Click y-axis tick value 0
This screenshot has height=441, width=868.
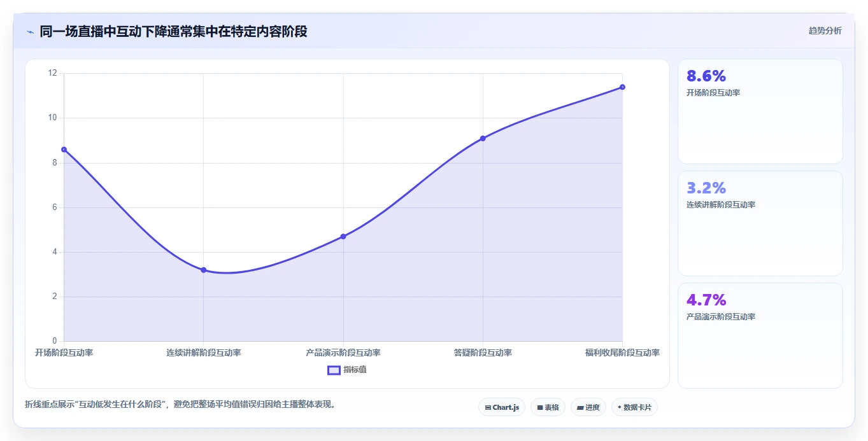(x=55, y=341)
